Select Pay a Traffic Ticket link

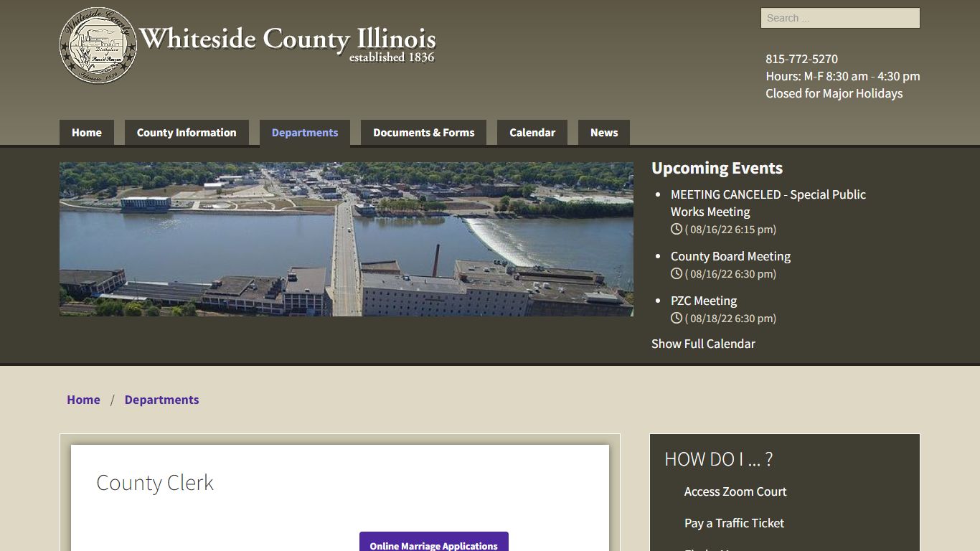coord(734,523)
